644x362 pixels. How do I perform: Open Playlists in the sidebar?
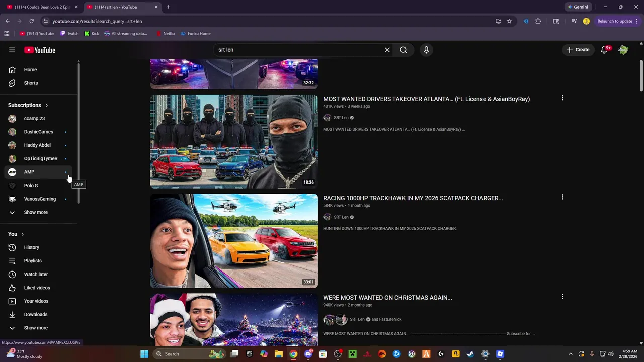pyautogui.click(x=39, y=261)
